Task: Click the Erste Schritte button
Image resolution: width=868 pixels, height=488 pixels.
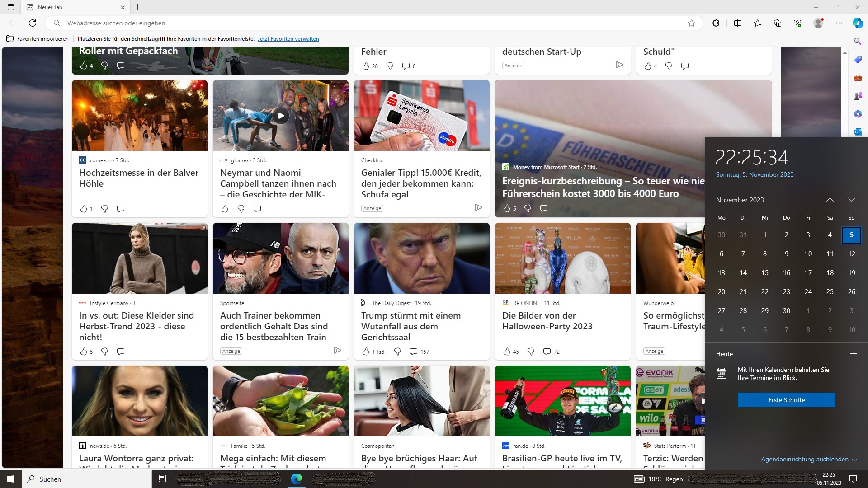Action: tap(786, 400)
